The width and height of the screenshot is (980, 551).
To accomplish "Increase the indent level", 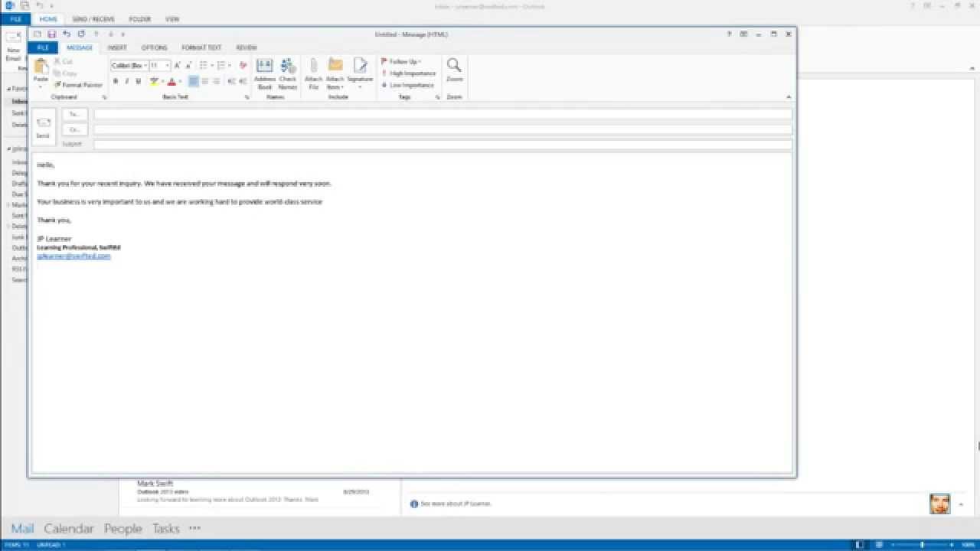I will (243, 81).
